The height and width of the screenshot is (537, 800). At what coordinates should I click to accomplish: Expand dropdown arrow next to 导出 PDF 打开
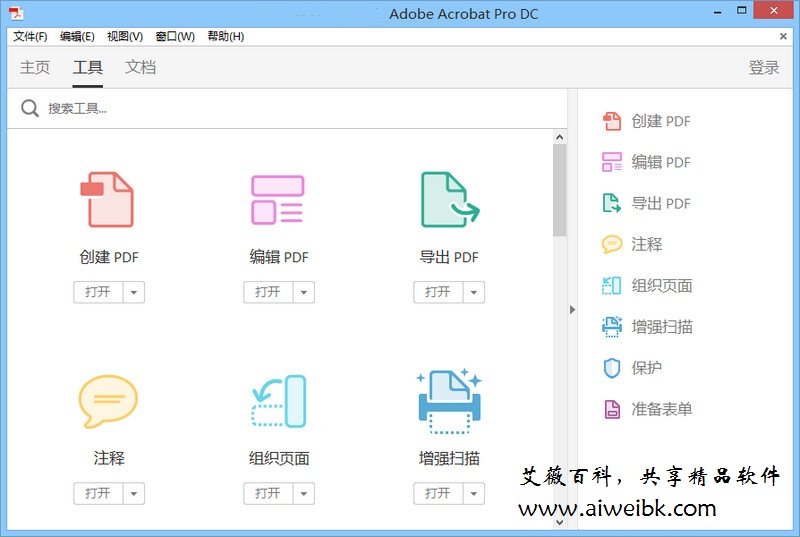[x=473, y=292]
